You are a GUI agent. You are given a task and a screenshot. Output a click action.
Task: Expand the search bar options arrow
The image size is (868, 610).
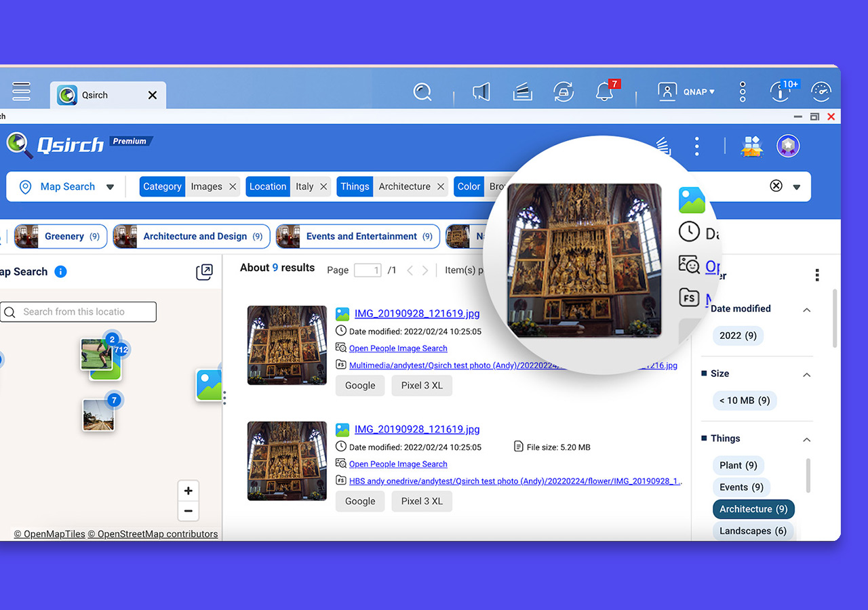tap(797, 187)
